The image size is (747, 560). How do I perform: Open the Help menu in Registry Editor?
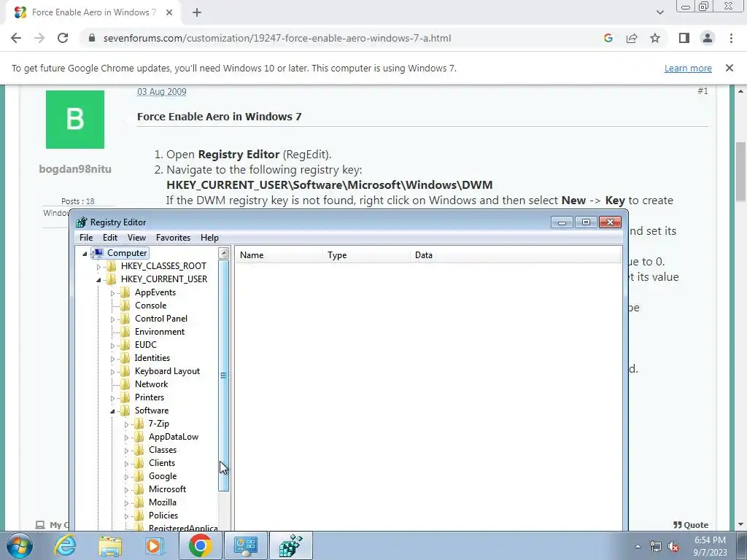coord(209,238)
